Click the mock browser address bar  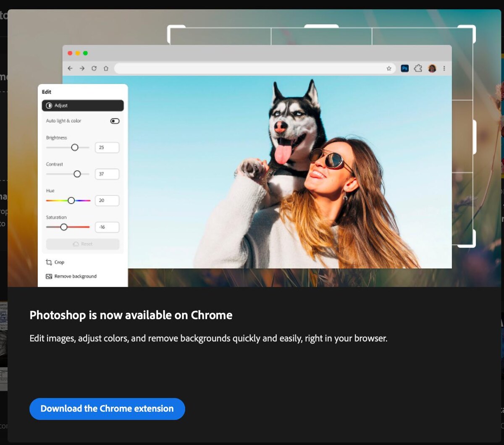click(x=255, y=68)
